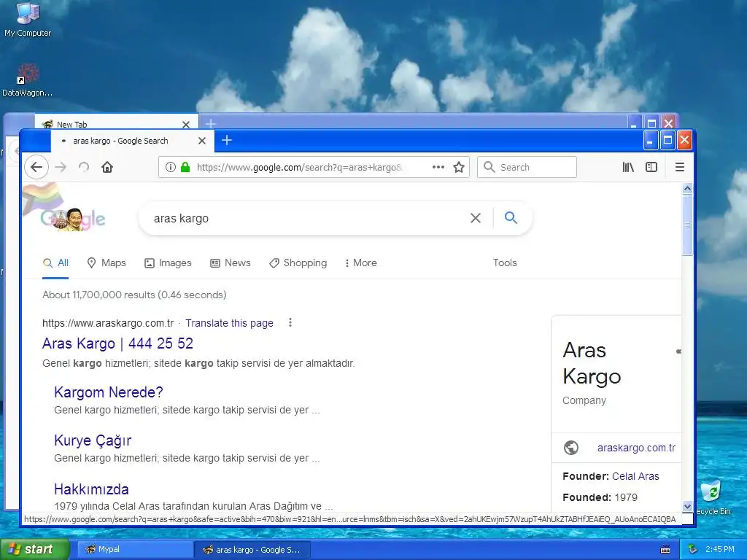Select the aras kargo taskbar button
Image resolution: width=747 pixels, height=560 pixels.
252,550
